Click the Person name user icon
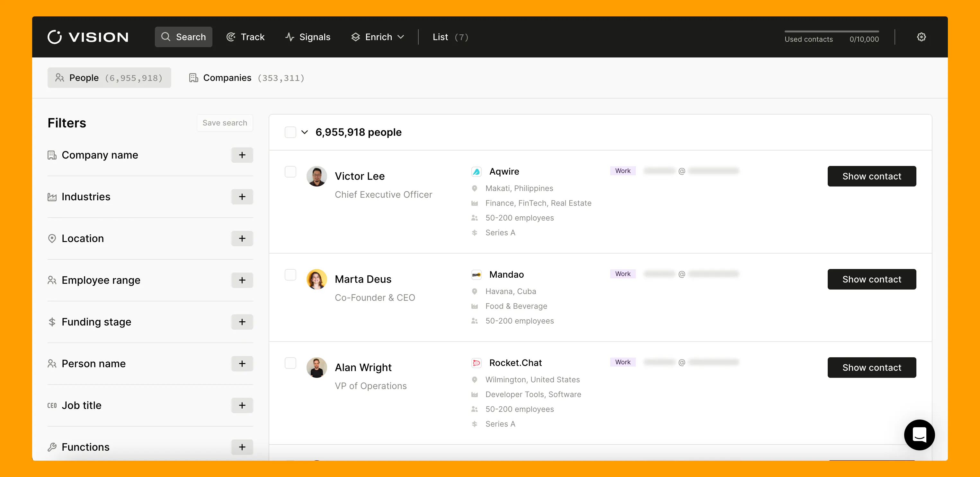 coord(52,364)
